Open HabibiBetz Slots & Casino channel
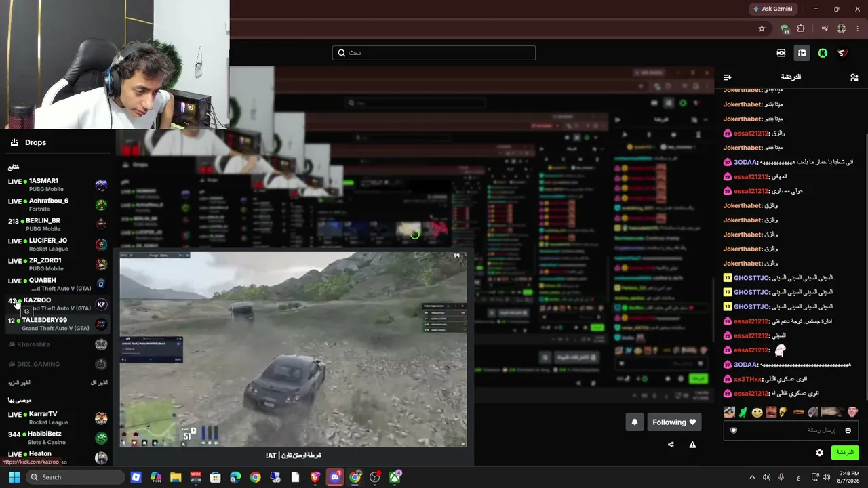The height and width of the screenshot is (488, 868). tap(58, 438)
